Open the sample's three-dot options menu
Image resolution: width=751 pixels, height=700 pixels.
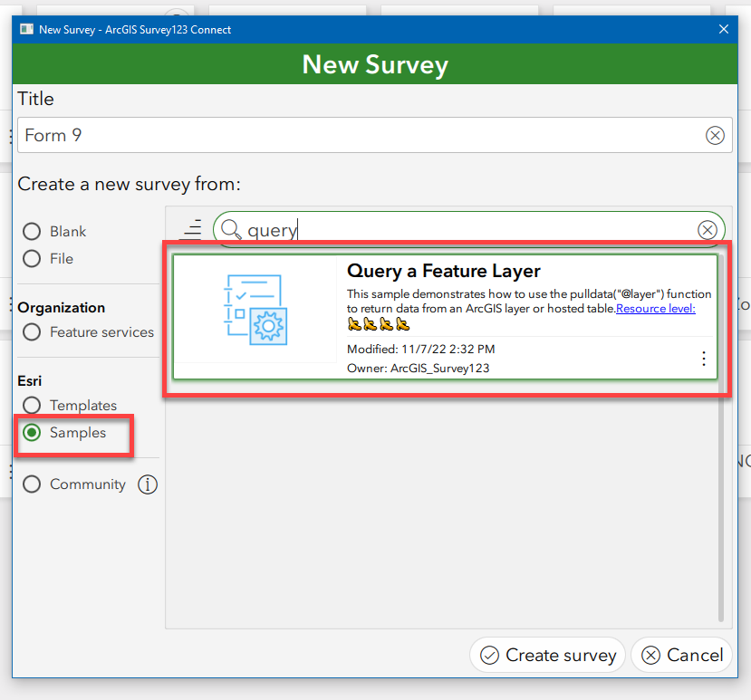tap(704, 359)
